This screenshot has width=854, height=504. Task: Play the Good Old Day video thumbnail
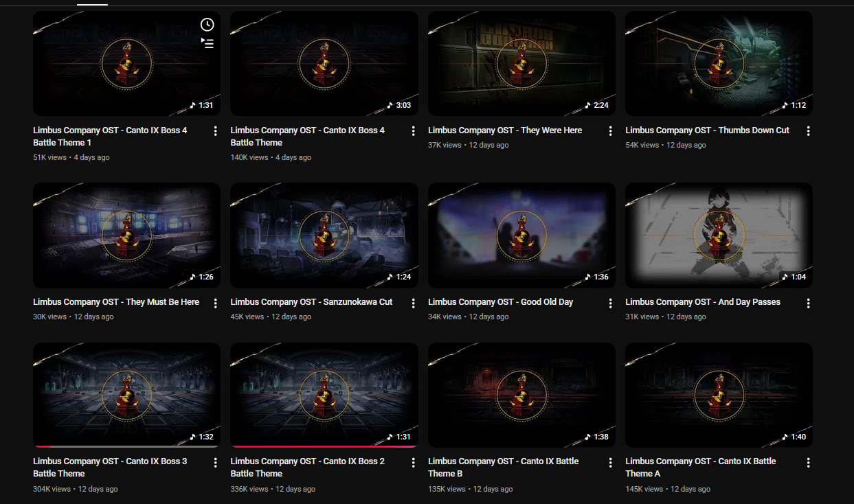tap(522, 236)
